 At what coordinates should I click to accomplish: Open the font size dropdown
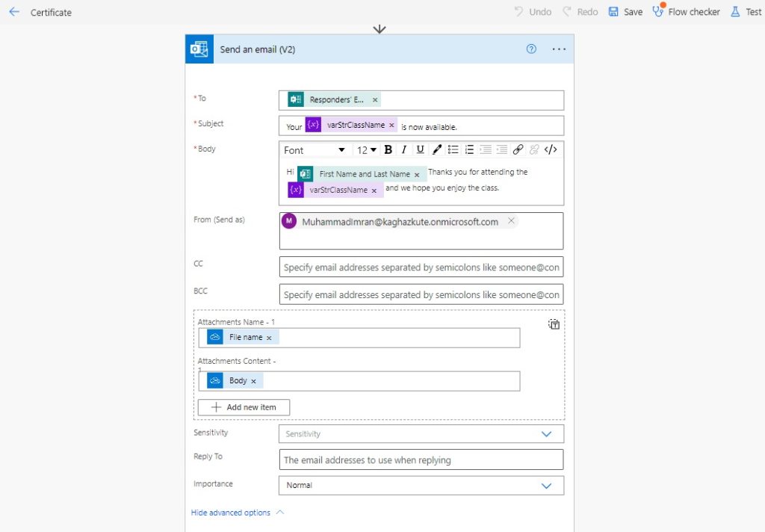tap(366, 149)
